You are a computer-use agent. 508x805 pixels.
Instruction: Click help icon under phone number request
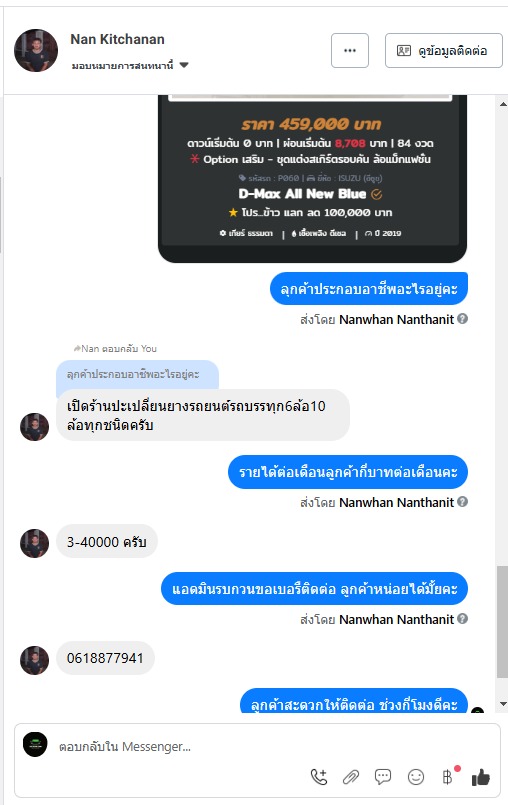pyautogui.click(x=462, y=619)
